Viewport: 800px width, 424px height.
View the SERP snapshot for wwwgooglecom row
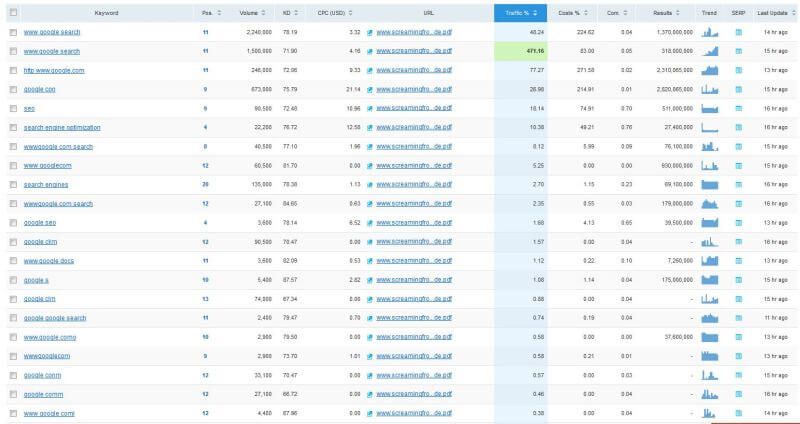tap(738, 356)
